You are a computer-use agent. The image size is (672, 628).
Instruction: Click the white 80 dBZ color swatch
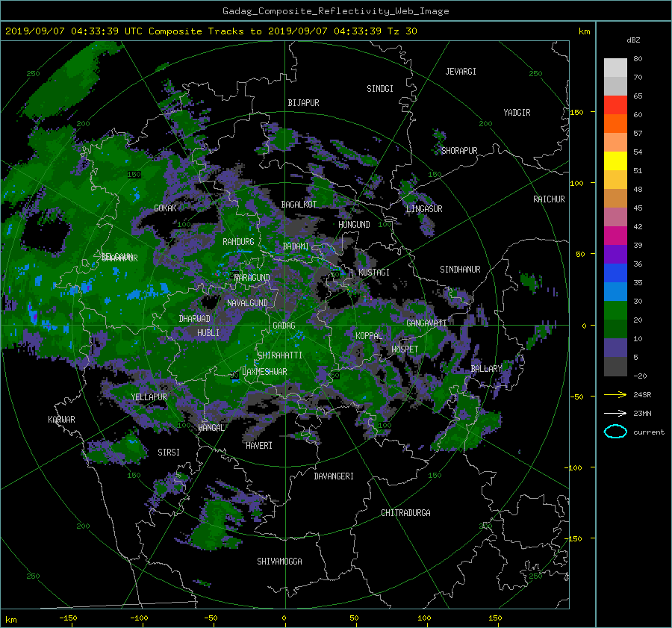(x=615, y=68)
